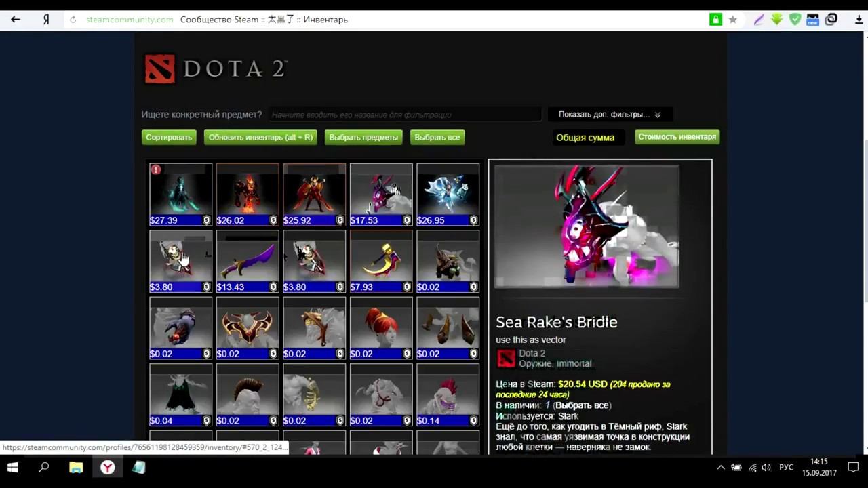This screenshot has height=488, width=868.
Task: Click the red warning badge on $27.39 item
Action: click(156, 169)
